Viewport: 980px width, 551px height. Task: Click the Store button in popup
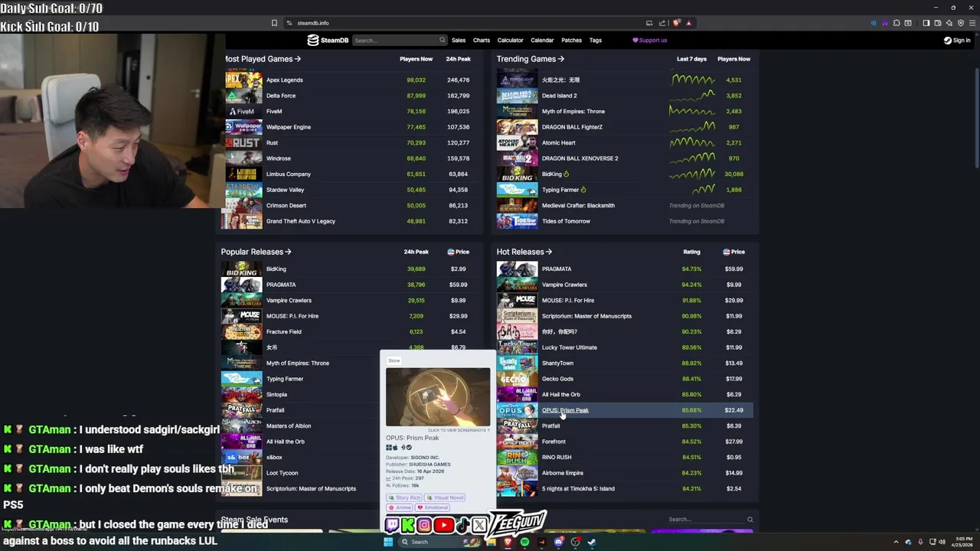(394, 360)
